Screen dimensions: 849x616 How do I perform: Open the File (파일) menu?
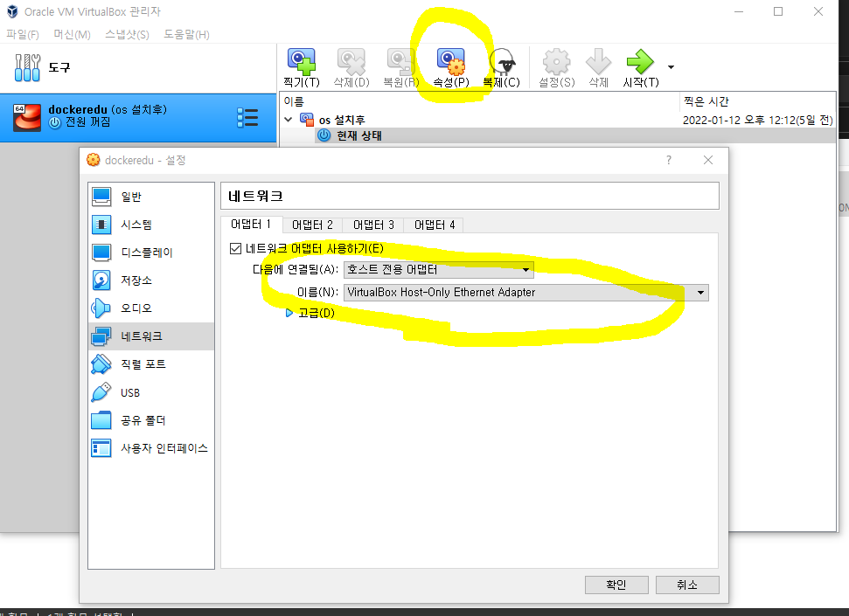[23, 35]
